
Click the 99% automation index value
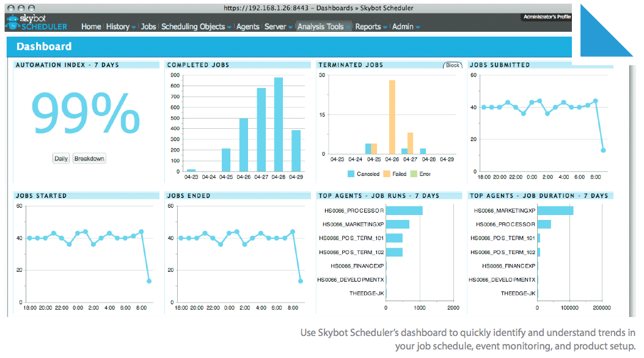[86, 112]
